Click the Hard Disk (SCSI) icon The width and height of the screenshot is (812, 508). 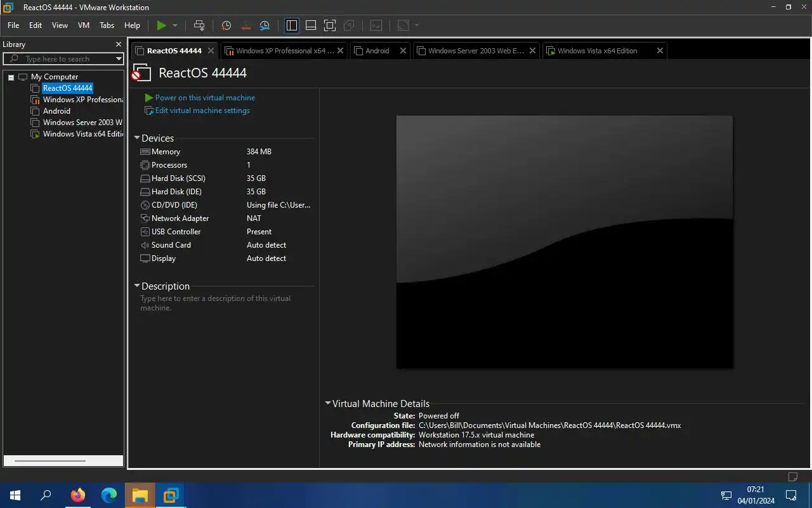pos(145,178)
